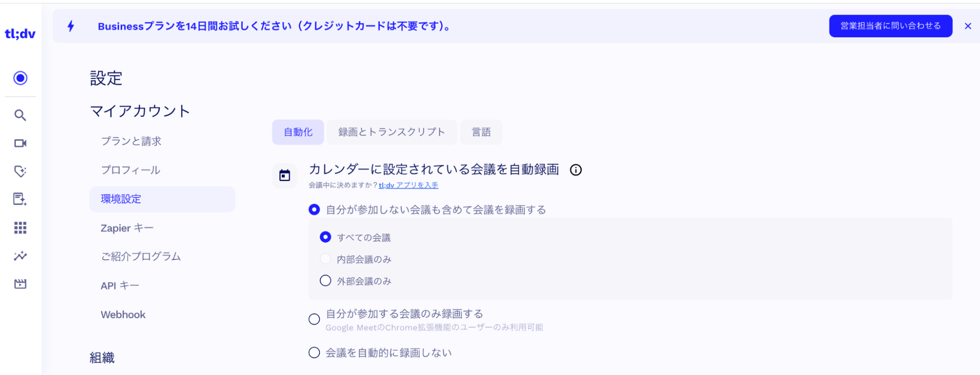980x375 pixels.
Task: Select the すべての会議 radio option
Action: pos(326,237)
